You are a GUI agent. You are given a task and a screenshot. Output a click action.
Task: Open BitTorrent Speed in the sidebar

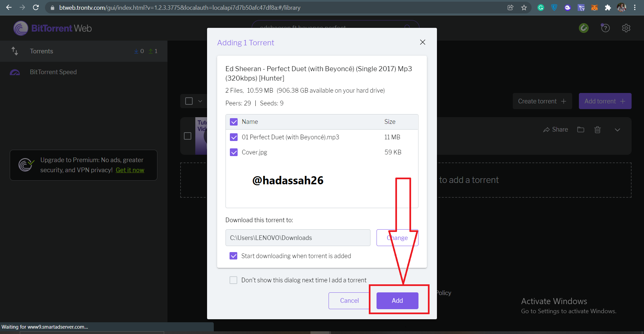[x=84, y=72]
